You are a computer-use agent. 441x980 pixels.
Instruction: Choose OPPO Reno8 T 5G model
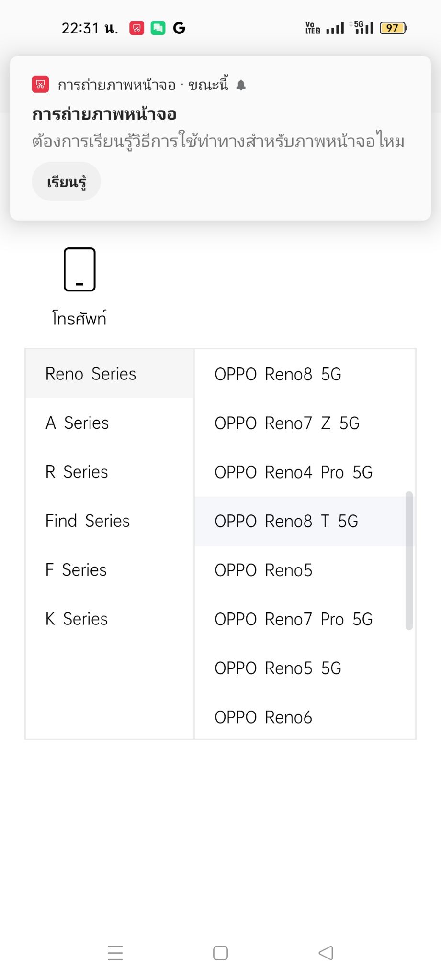305,521
